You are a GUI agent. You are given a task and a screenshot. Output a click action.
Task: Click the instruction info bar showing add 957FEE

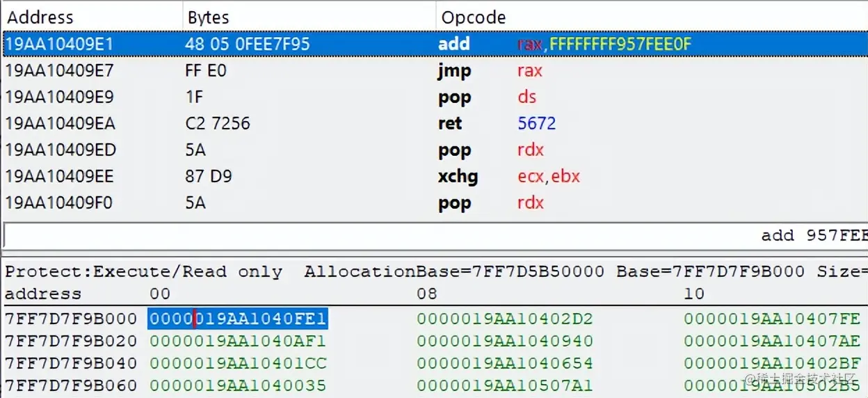click(435, 234)
